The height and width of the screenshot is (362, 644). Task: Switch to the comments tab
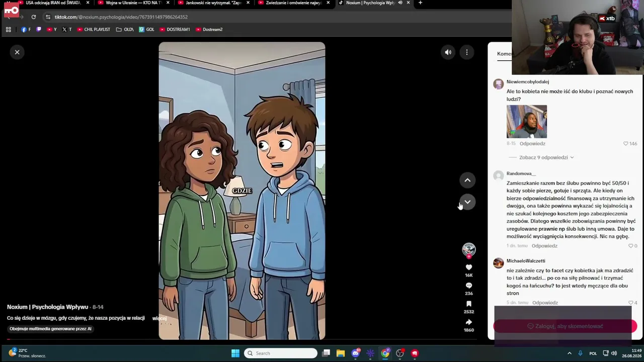pos(505,54)
